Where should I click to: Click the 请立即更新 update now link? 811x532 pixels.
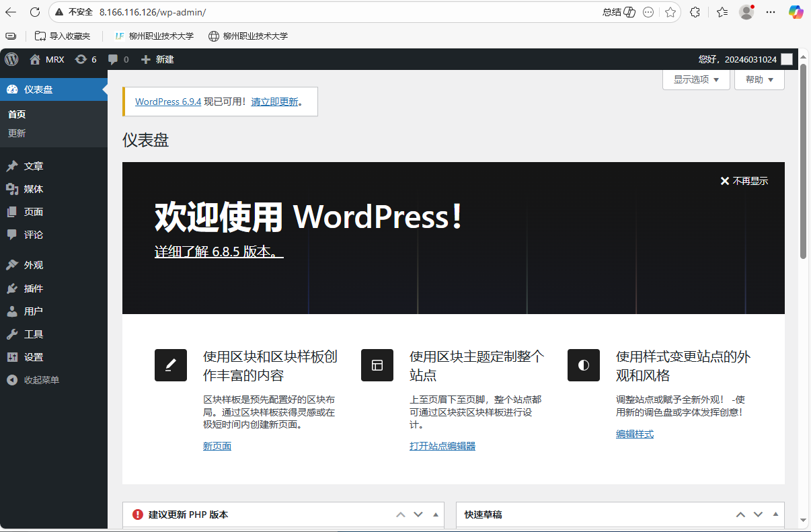pos(274,102)
